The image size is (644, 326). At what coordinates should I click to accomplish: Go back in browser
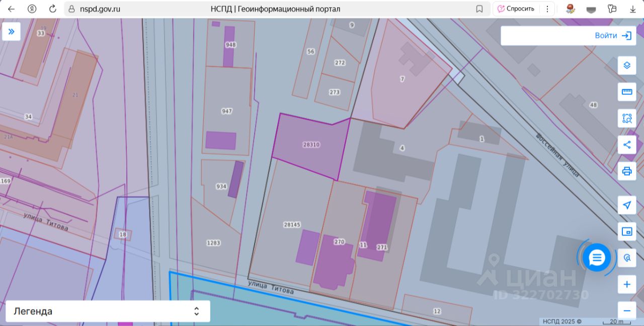click(11, 9)
